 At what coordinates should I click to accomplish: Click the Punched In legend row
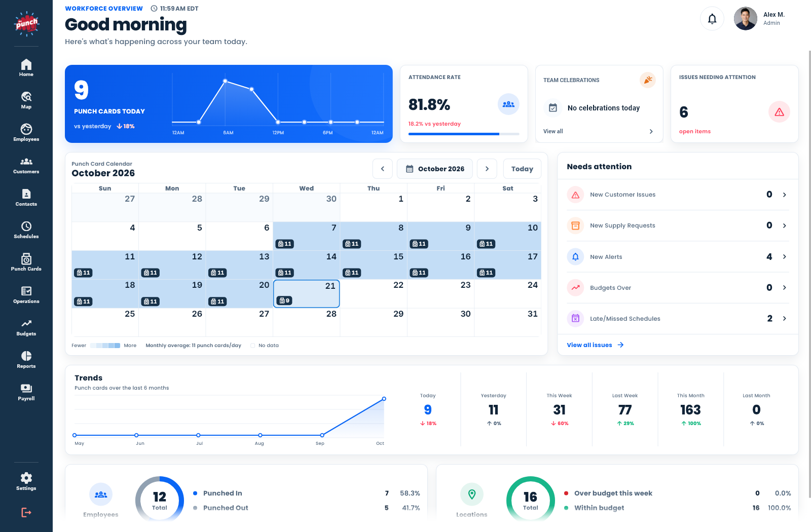click(306, 493)
